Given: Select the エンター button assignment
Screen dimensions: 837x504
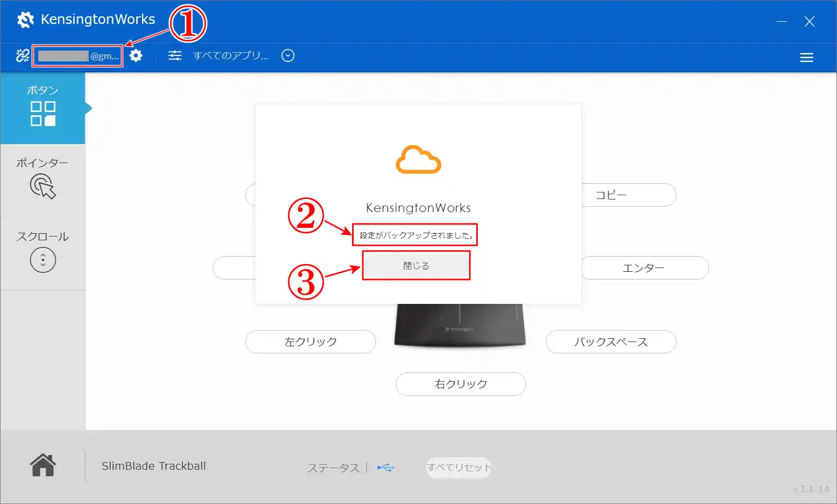Looking at the screenshot, I should click(x=645, y=267).
